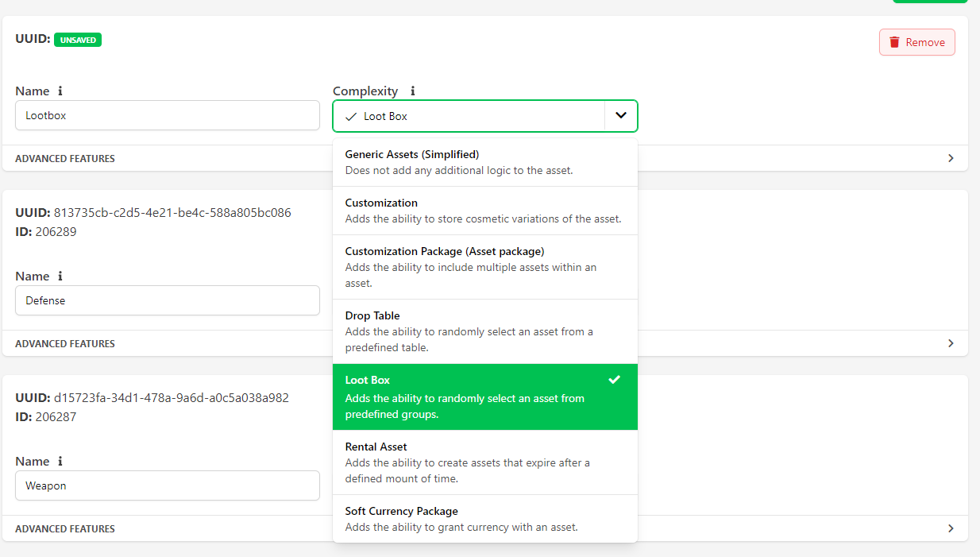Viewport: 980px width, 557px height.
Task: Select Customization Package (Asset package) option
Action: 484,267
